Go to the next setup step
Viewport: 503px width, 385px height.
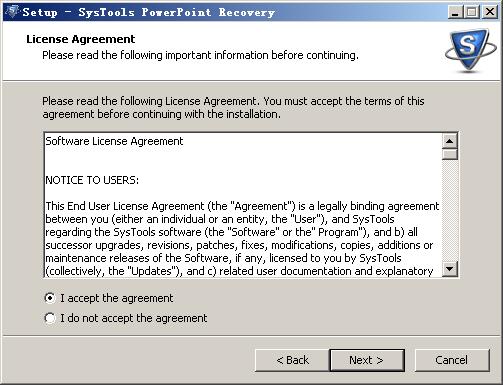[x=367, y=360]
